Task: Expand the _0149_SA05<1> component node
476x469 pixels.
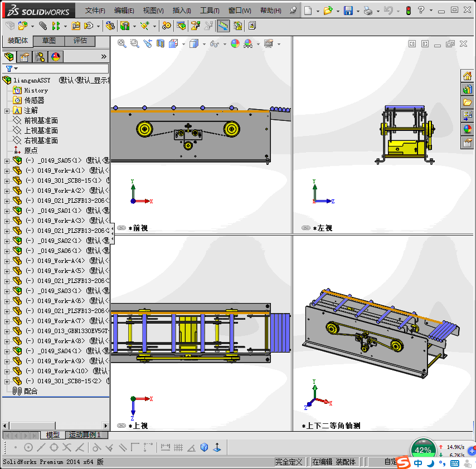Action: click(7, 161)
